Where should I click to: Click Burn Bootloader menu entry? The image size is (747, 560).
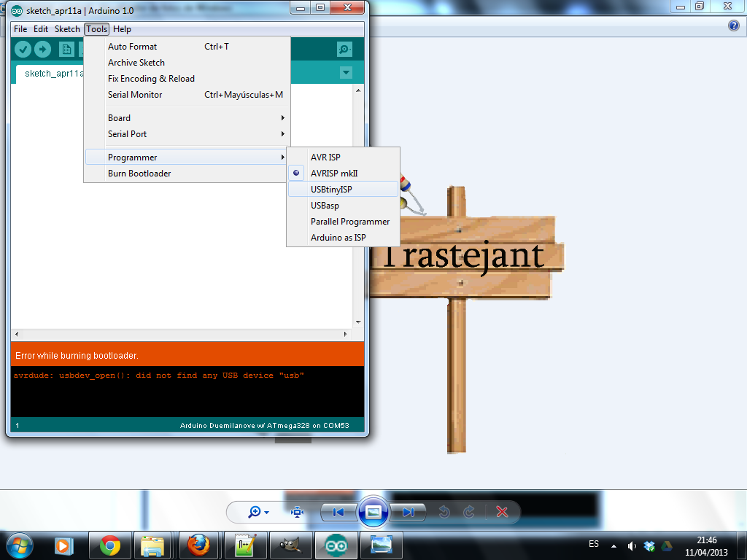(x=187, y=174)
